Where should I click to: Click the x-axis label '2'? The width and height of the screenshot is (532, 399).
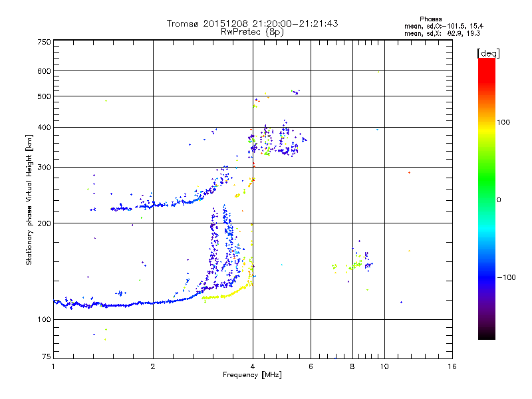[153, 366]
